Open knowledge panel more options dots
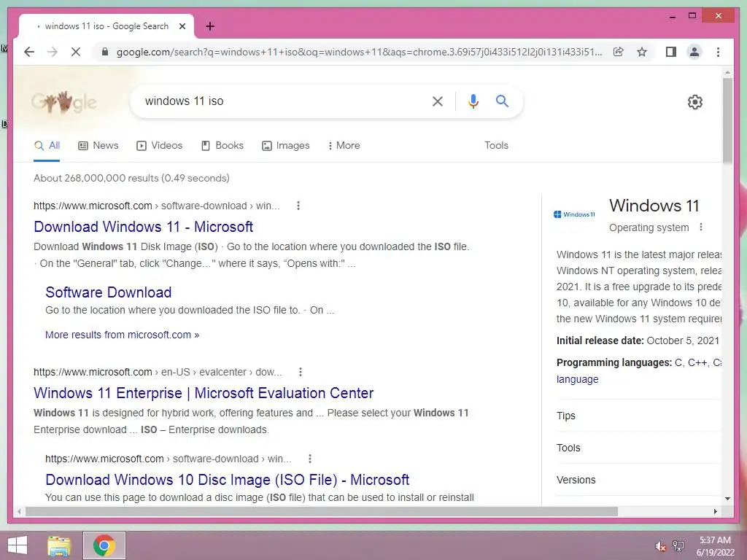747x560 pixels. [x=701, y=227]
